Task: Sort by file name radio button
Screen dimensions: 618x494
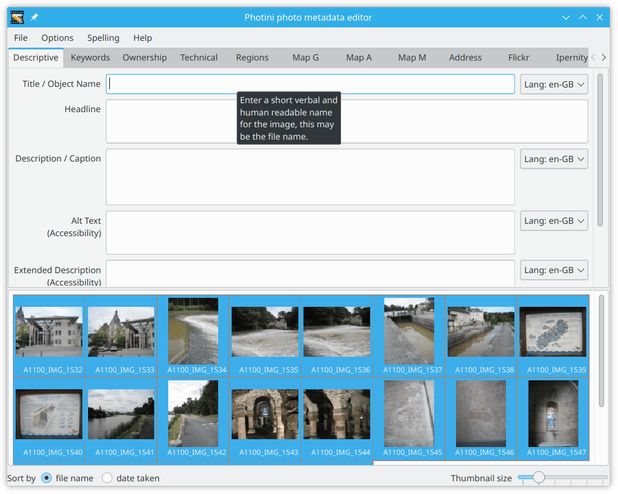Action: 47,478
